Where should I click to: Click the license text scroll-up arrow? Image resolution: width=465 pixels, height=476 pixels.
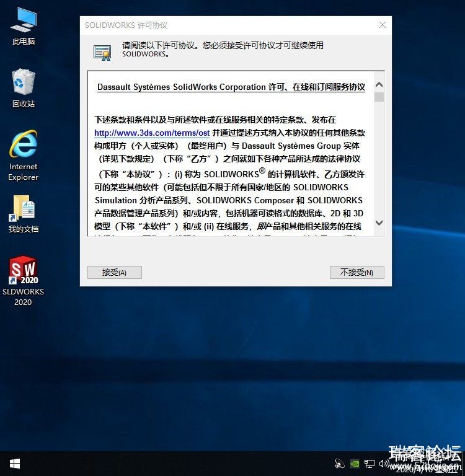click(x=379, y=85)
